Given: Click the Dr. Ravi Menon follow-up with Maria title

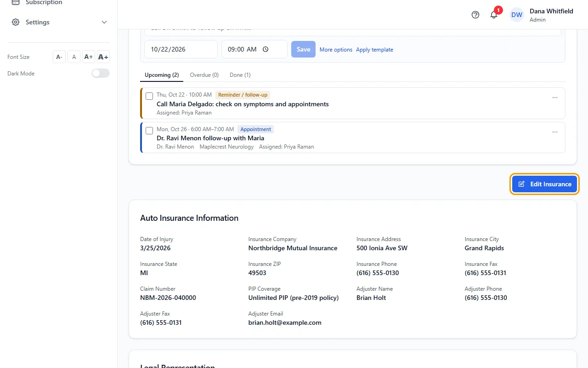Looking at the screenshot, I should coord(210,138).
